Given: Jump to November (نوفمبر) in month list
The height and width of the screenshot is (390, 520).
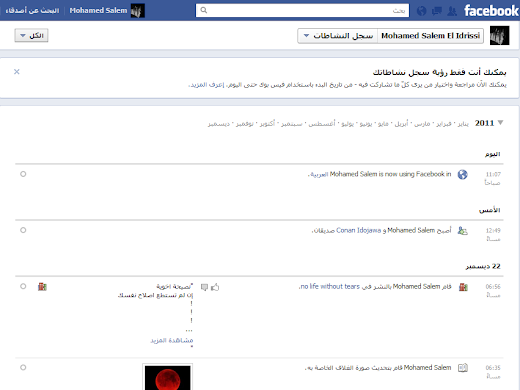Looking at the screenshot, I should 245,124.
